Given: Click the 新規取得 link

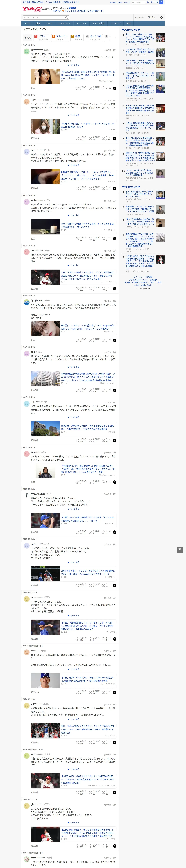Looking at the screenshot, I should (x=72, y=8).
